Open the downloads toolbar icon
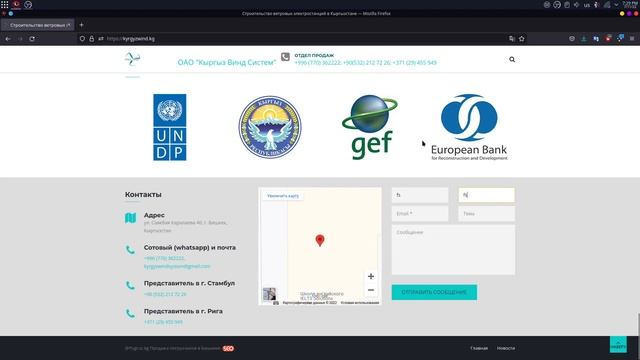This screenshot has height=360, width=640. (584, 38)
